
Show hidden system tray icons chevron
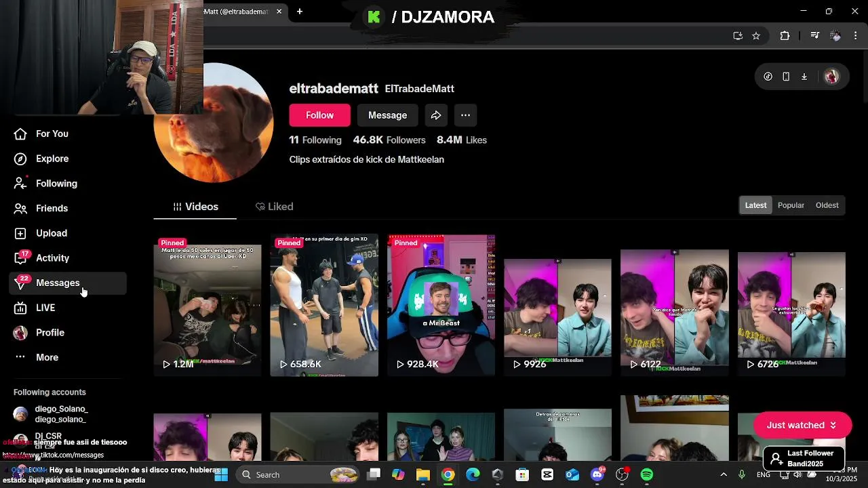point(724,474)
